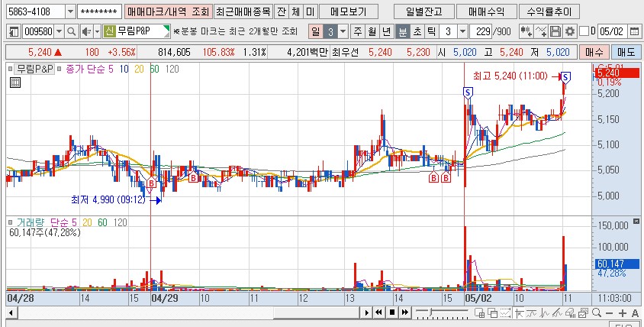Click the rewind double-arrow button
This screenshot has height=327, width=644.
tap(378, 312)
